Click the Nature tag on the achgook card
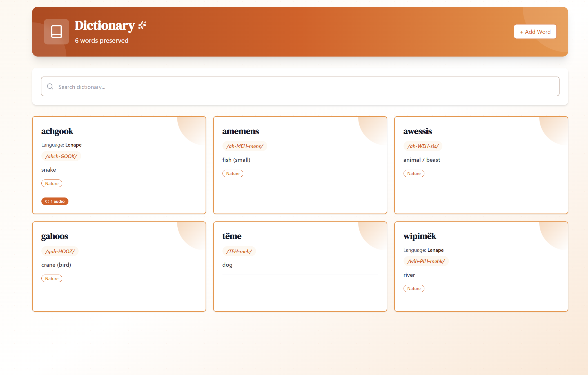The height and width of the screenshot is (375, 588). (x=52, y=183)
